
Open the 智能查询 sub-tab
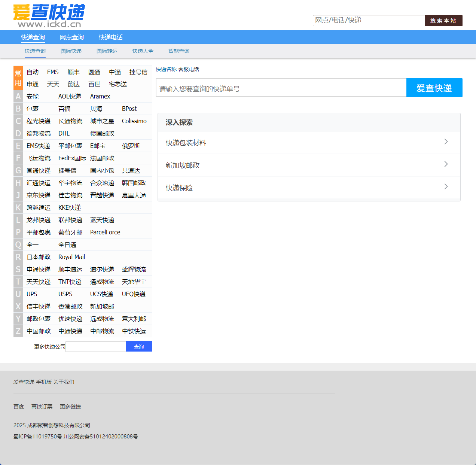pyautogui.click(x=178, y=51)
